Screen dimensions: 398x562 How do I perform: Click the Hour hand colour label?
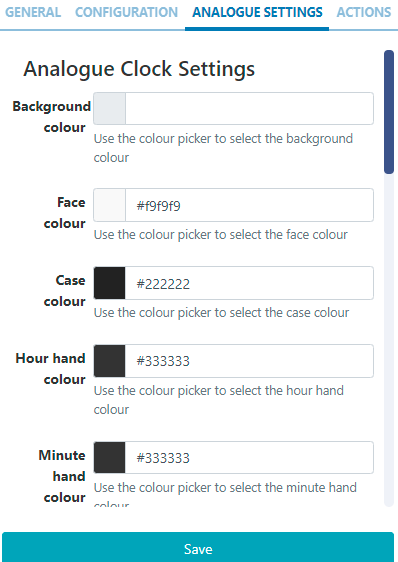coord(51,368)
